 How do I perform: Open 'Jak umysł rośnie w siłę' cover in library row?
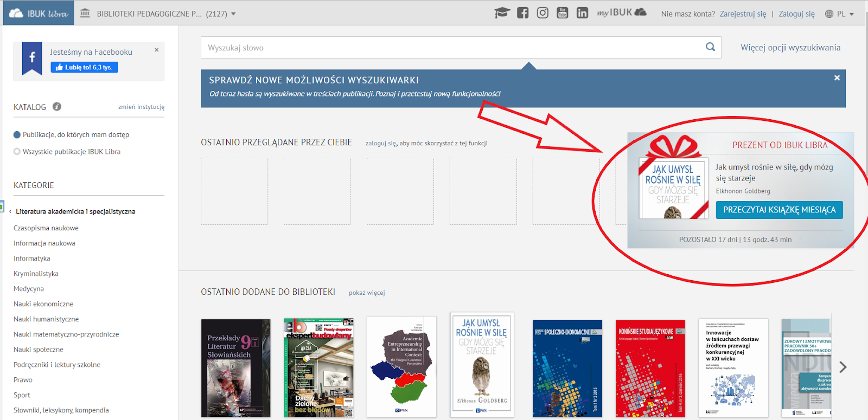(x=482, y=365)
